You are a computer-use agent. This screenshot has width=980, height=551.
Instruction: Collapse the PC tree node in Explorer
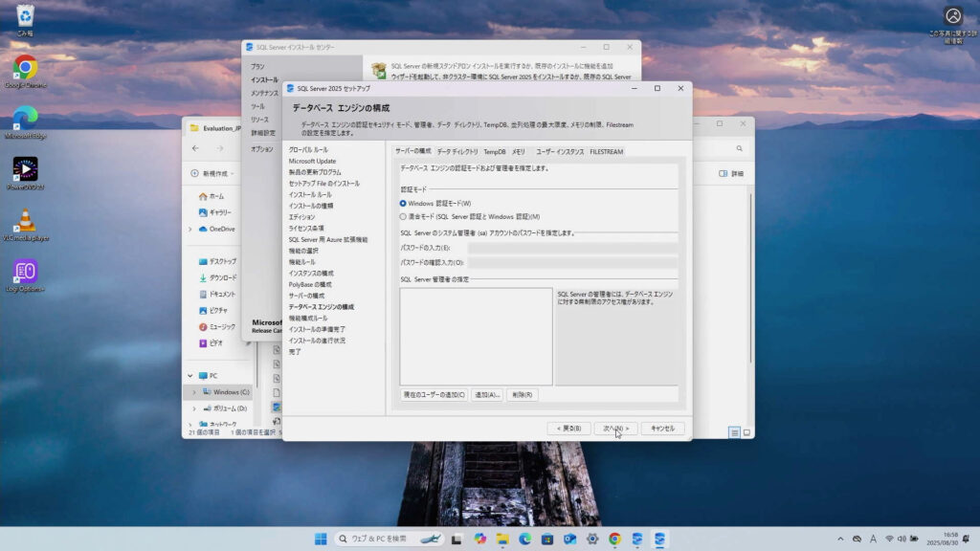(190, 375)
